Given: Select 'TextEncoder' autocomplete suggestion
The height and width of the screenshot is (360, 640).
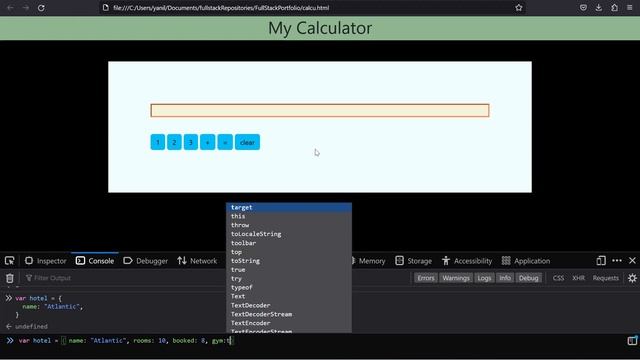Looking at the screenshot, I should [x=289, y=323].
